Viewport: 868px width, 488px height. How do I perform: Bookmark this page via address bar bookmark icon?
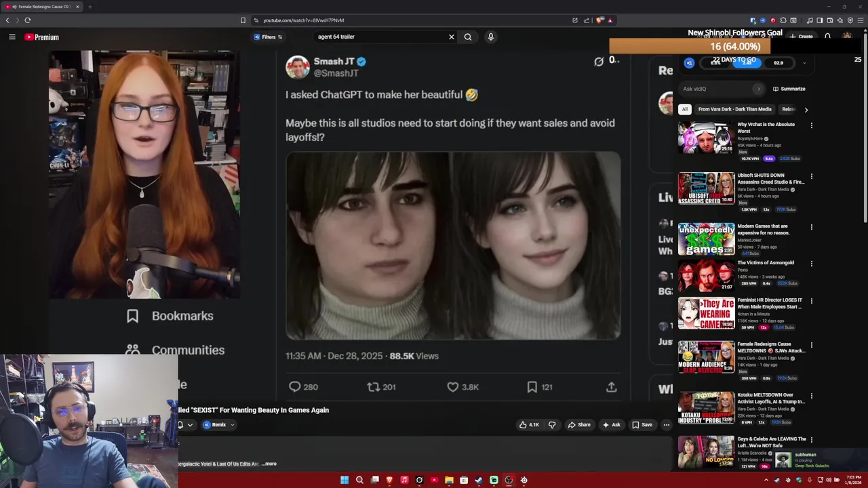(x=243, y=20)
